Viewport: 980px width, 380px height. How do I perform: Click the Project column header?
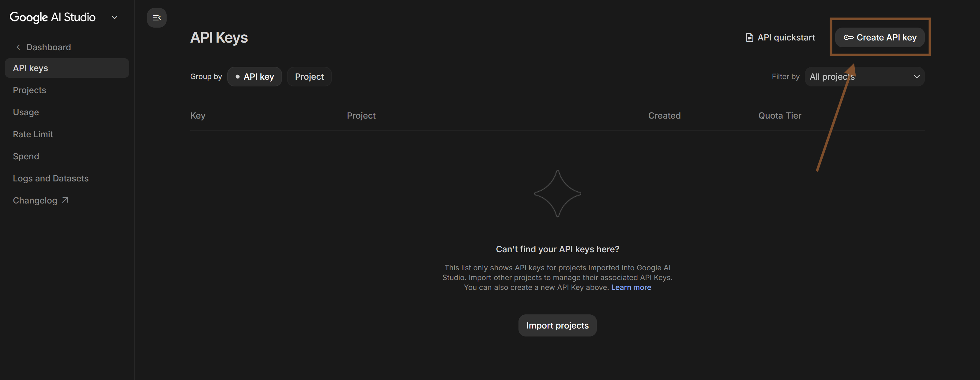point(361,115)
